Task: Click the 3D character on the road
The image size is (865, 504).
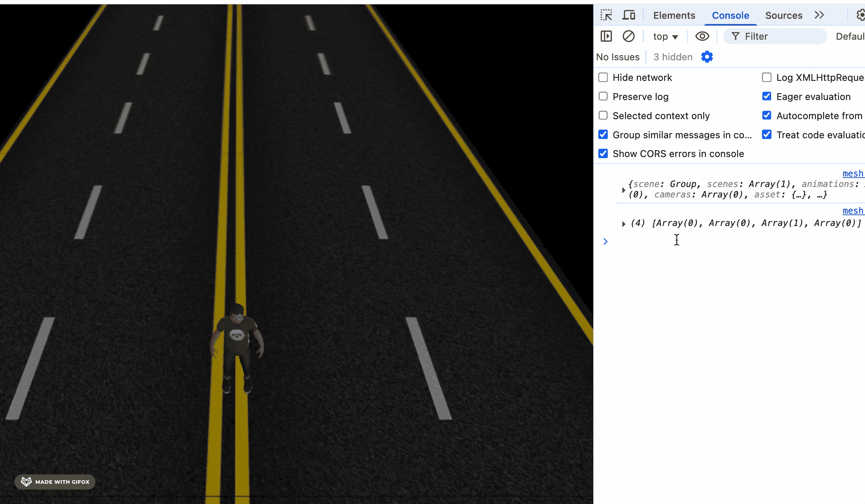Action: click(237, 348)
